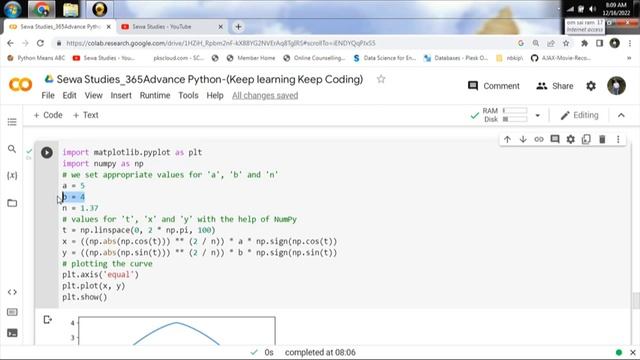Open Windows Start button
This screenshot has height=360, width=640.
[12, 9]
